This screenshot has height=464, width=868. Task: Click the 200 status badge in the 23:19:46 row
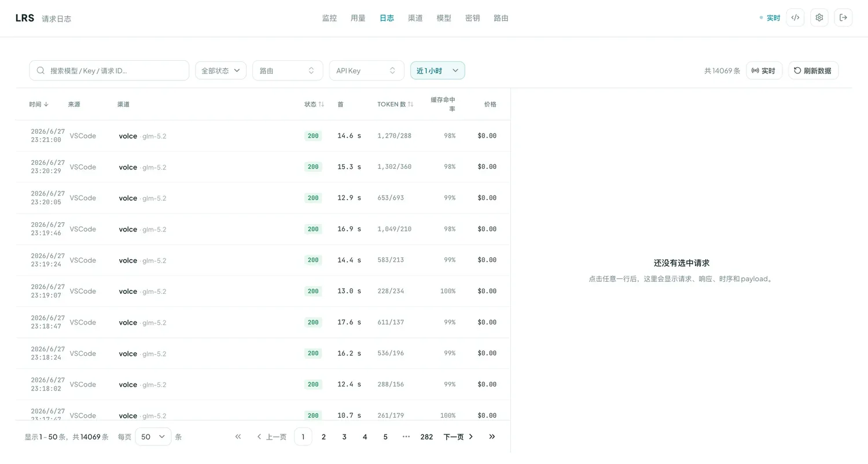313,229
